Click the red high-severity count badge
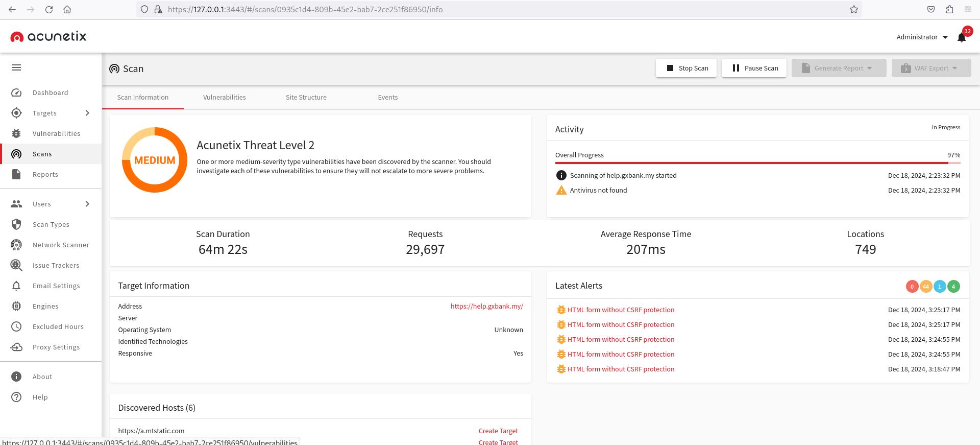 click(912, 287)
